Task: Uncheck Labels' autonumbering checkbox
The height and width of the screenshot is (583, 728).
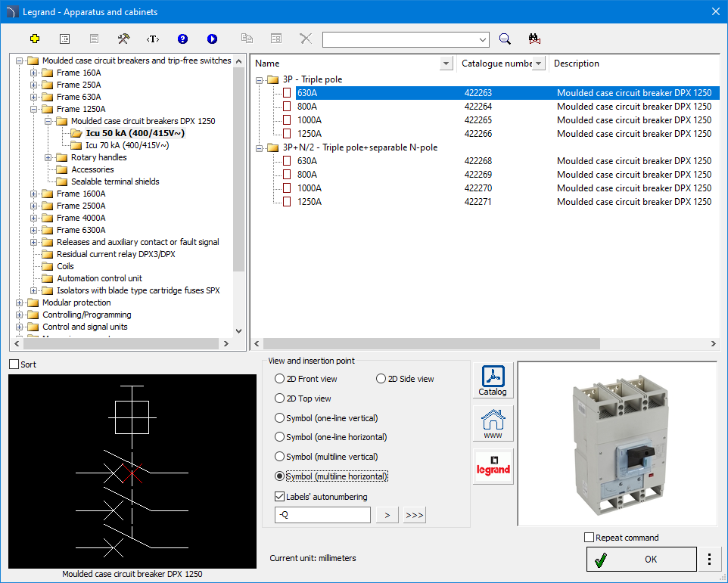Action: [x=279, y=497]
